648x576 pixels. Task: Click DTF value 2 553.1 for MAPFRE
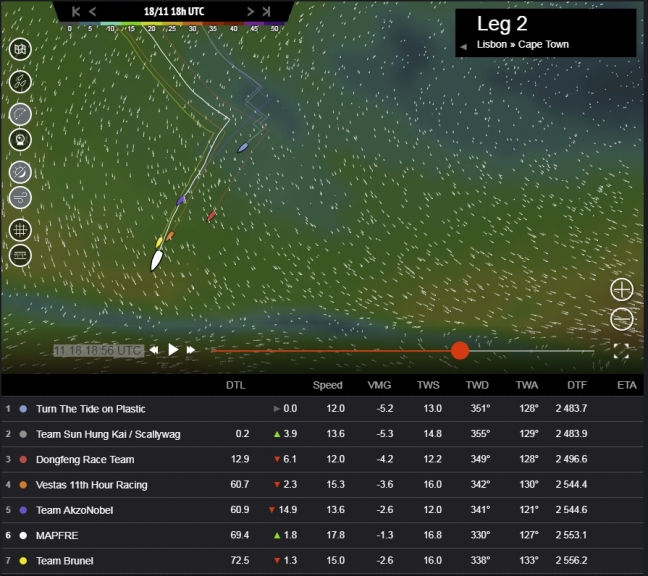pyautogui.click(x=571, y=535)
